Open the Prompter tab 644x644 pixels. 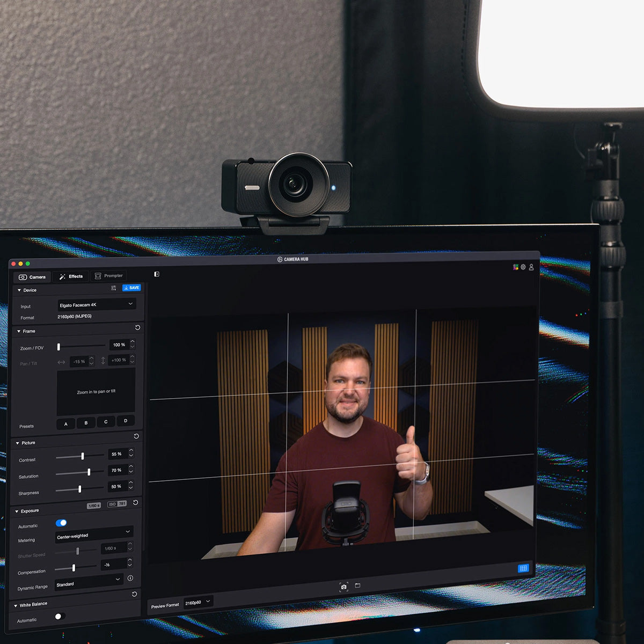[x=109, y=275]
